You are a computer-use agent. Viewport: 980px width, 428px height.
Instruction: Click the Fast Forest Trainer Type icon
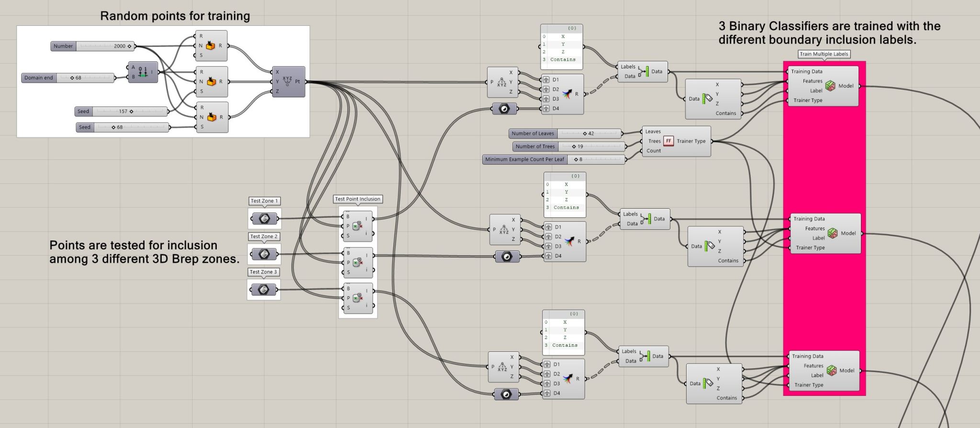click(x=668, y=141)
